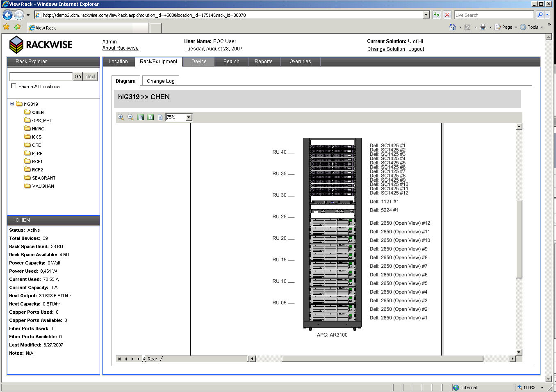Switch to the Change Log tab

pos(160,81)
